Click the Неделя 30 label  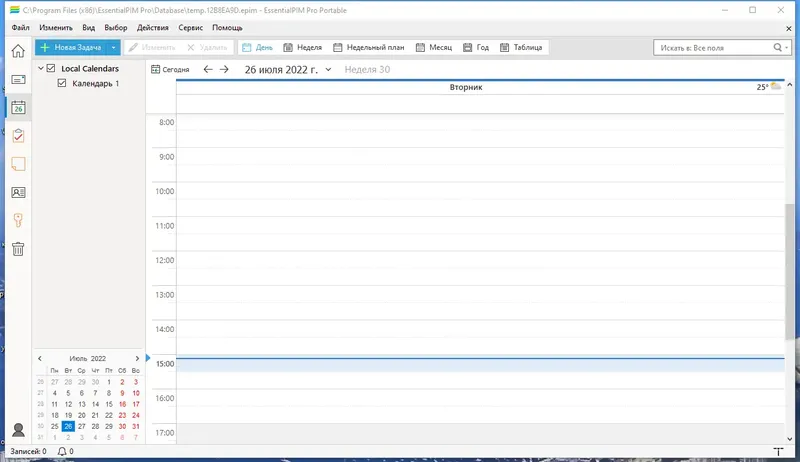[x=367, y=69]
